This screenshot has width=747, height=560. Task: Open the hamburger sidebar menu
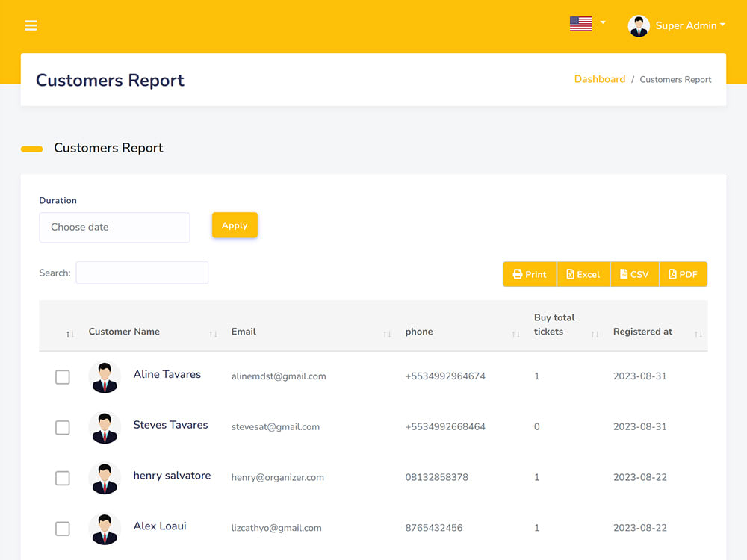(31, 25)
